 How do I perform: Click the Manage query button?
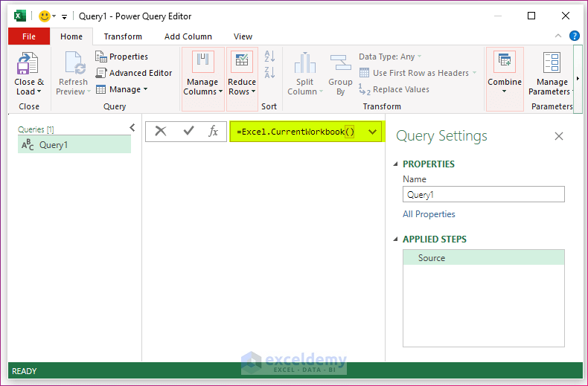121,89
